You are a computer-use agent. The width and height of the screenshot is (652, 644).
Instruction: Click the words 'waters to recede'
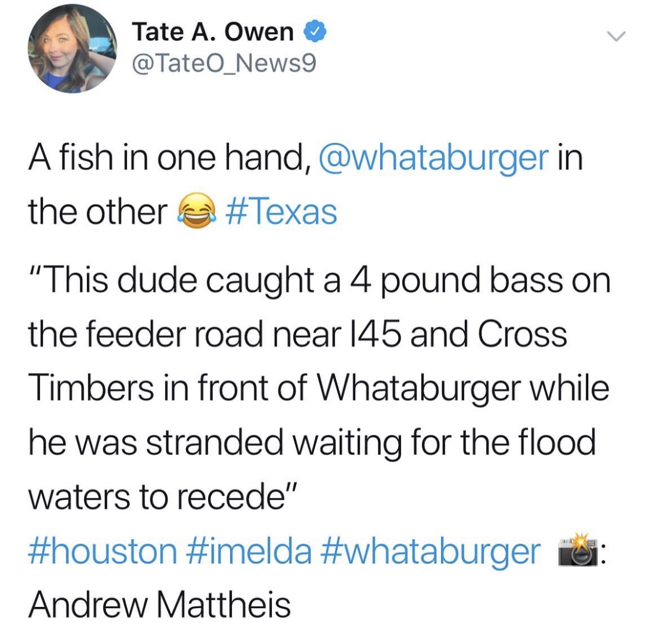point(156,497)
